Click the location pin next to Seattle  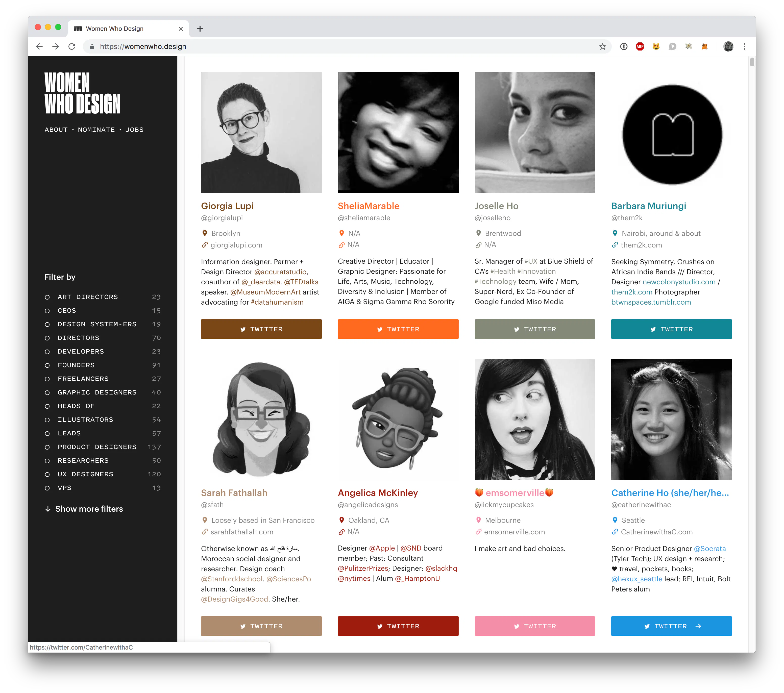[615, 520]
